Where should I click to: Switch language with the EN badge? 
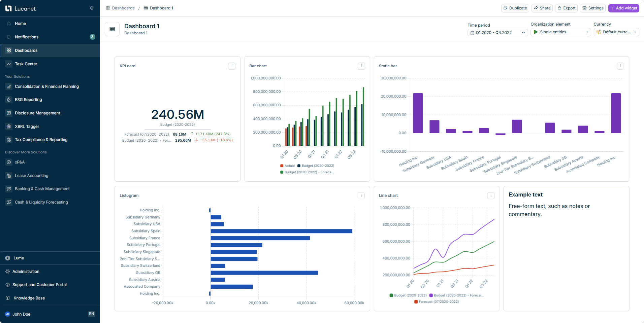point(92,314)
